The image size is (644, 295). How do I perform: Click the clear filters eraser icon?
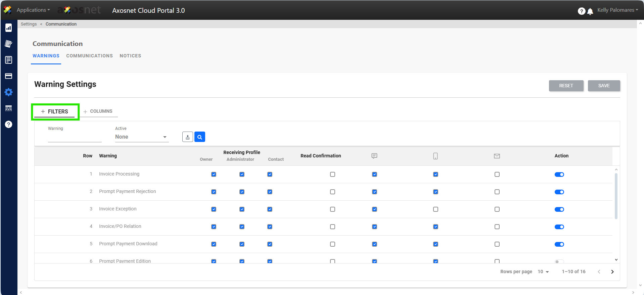click(188, 137)
